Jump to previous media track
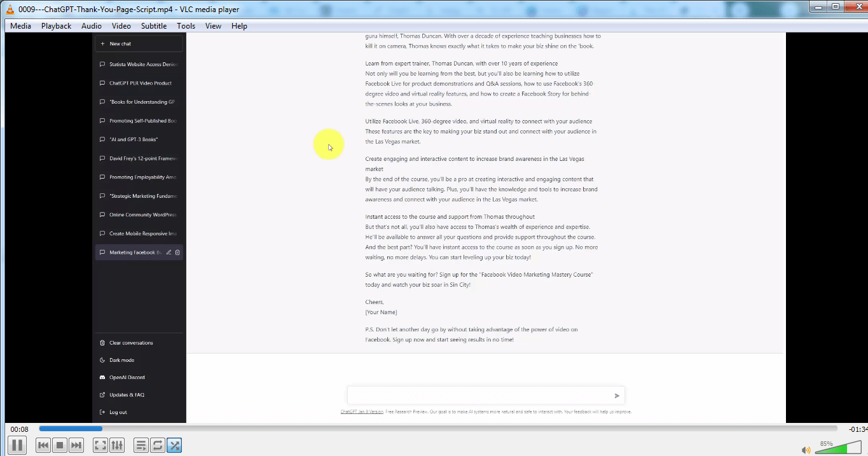The width and height of the screenshot is (868, 456). (x=43, y=445)
